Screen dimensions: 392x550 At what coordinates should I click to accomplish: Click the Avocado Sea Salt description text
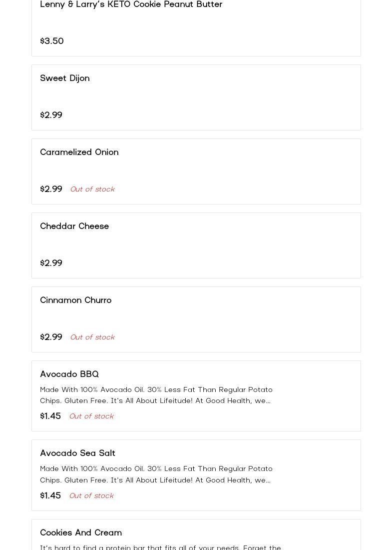pyautogui.click(x=156, y=474)
